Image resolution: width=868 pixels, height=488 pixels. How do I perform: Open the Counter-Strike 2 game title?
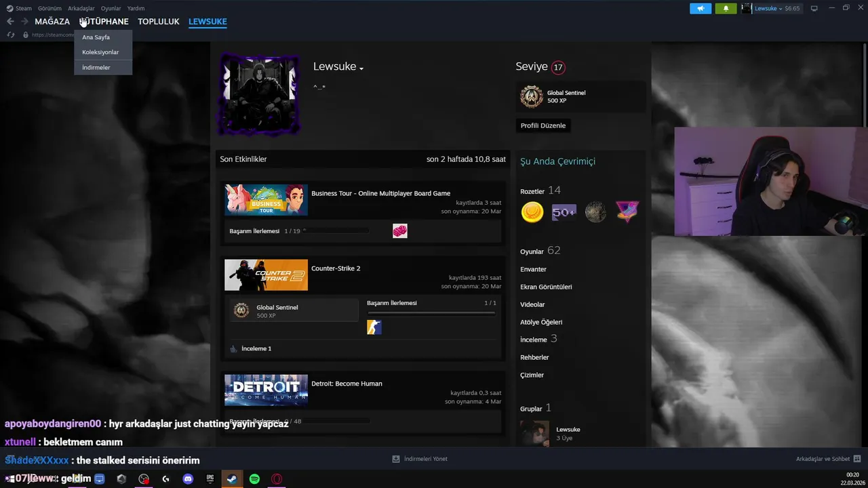(336, 268)
